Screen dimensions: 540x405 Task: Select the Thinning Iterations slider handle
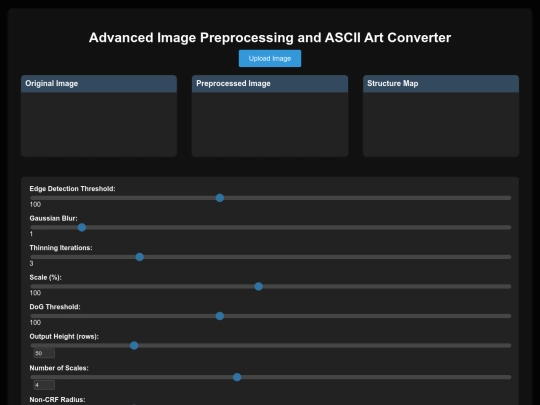(139, 257)
